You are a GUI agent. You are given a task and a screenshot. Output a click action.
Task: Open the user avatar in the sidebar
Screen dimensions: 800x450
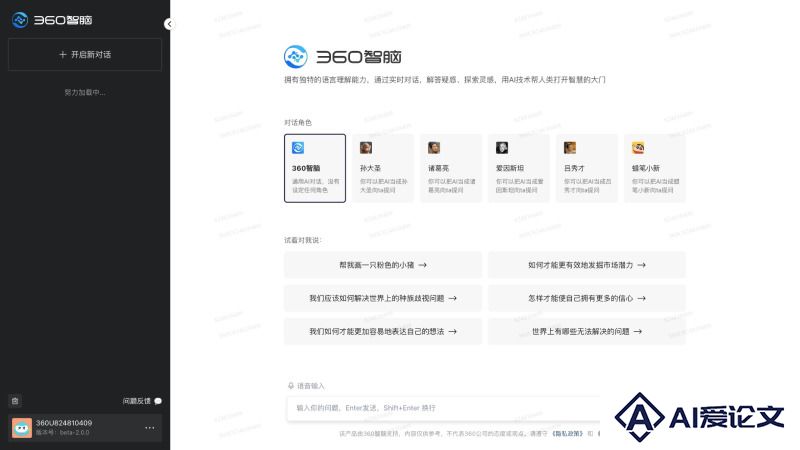[x=22, y=428]
